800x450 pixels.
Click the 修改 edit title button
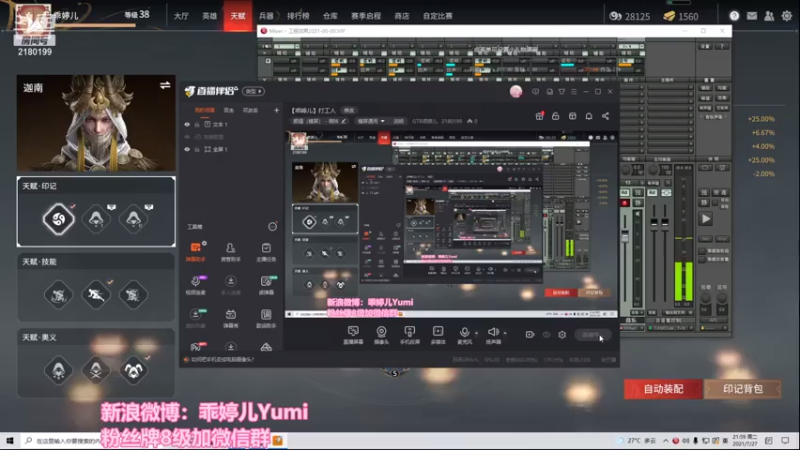pos(348,110)
